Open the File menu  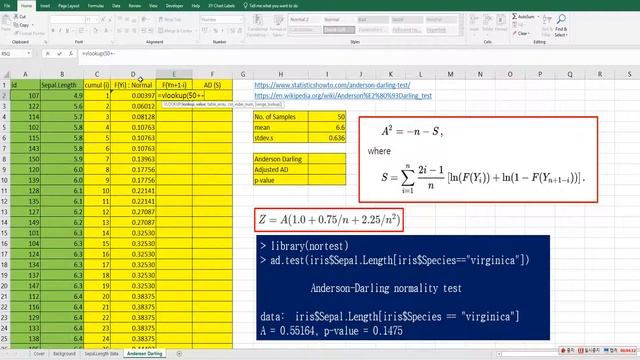(7, 6)
